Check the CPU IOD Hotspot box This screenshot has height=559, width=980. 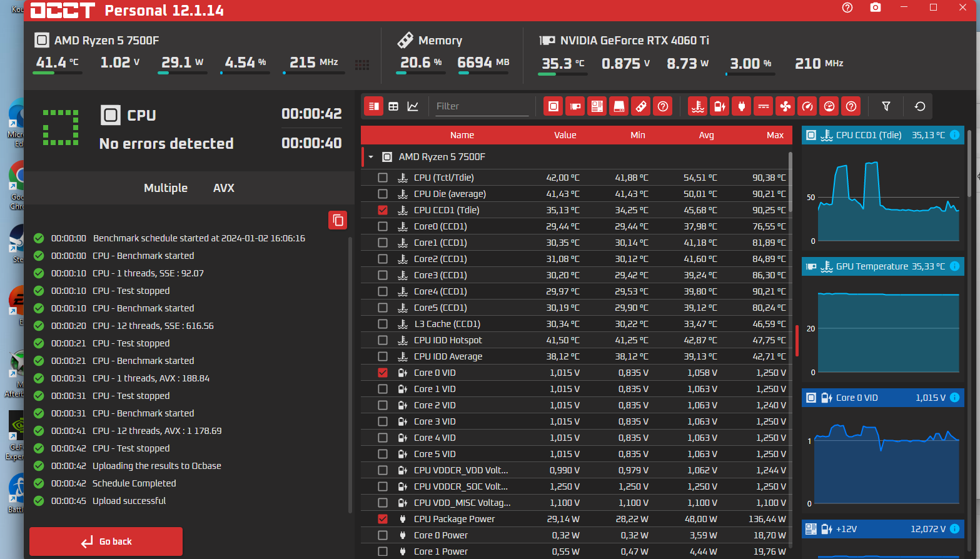(383, 340)
